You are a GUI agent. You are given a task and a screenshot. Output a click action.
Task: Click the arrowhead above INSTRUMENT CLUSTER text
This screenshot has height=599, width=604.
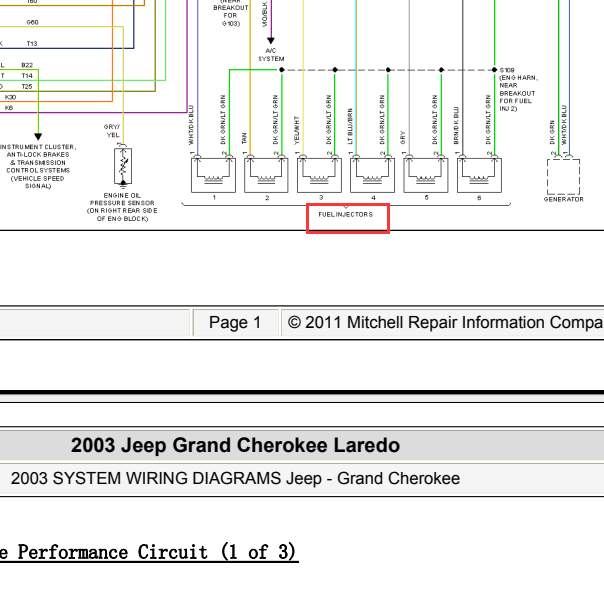[38, 136]
